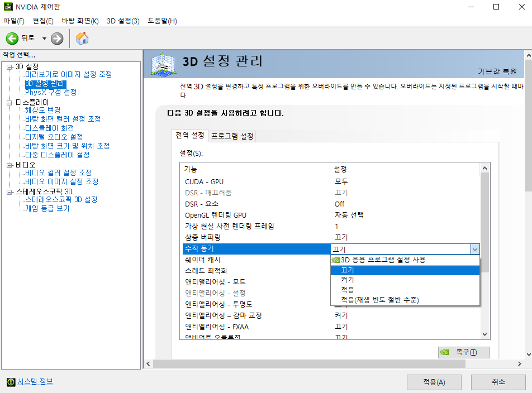The height and width of the screenshot is (393, 532).
Task: Click horizontal scrollbar left arrow
Action: [x=148, y=364]
